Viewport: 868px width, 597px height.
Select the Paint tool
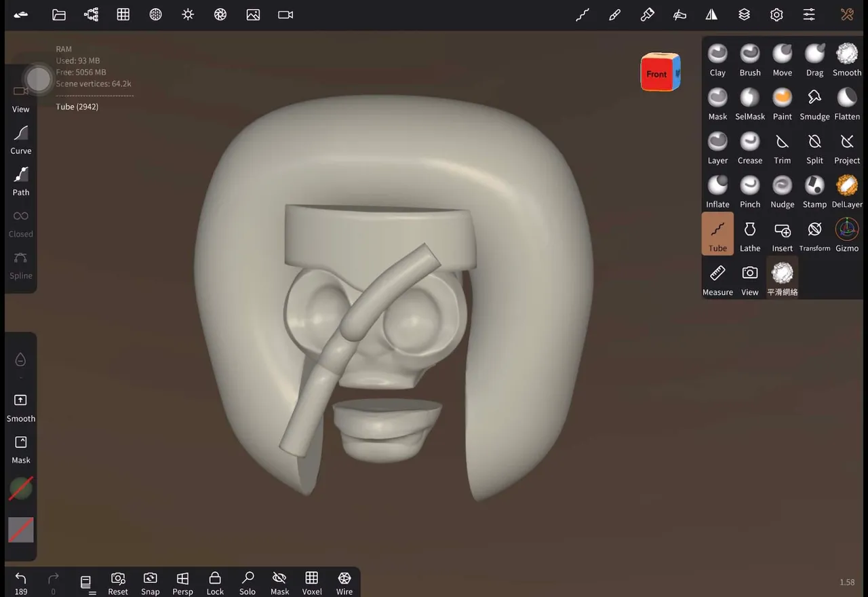point(782,103)
